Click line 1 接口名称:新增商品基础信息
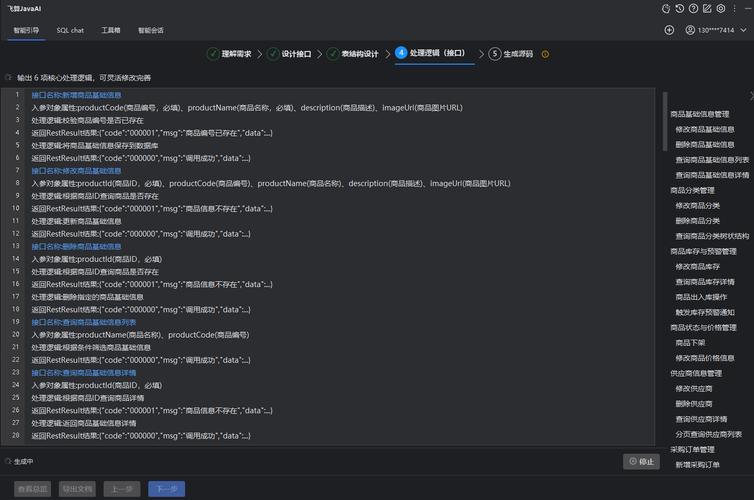The image size is (754, 500). pos(76,95)
